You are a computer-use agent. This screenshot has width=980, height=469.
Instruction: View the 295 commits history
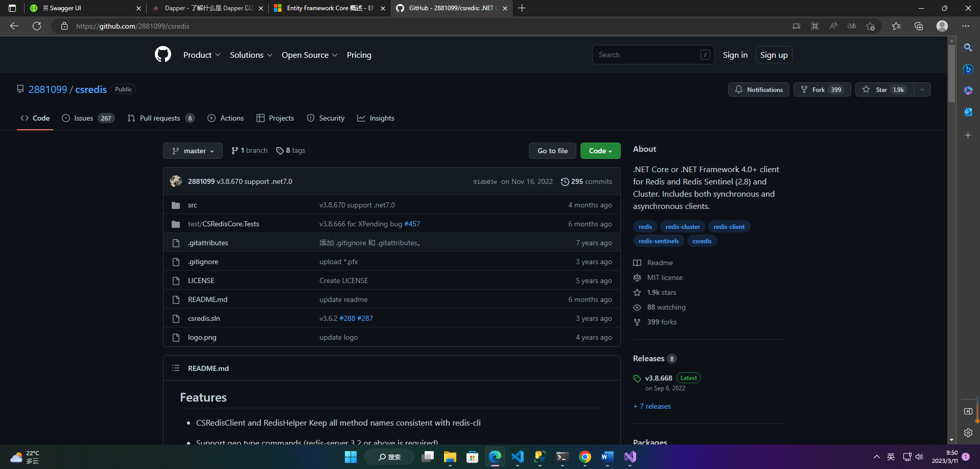(x=586, y=181)
